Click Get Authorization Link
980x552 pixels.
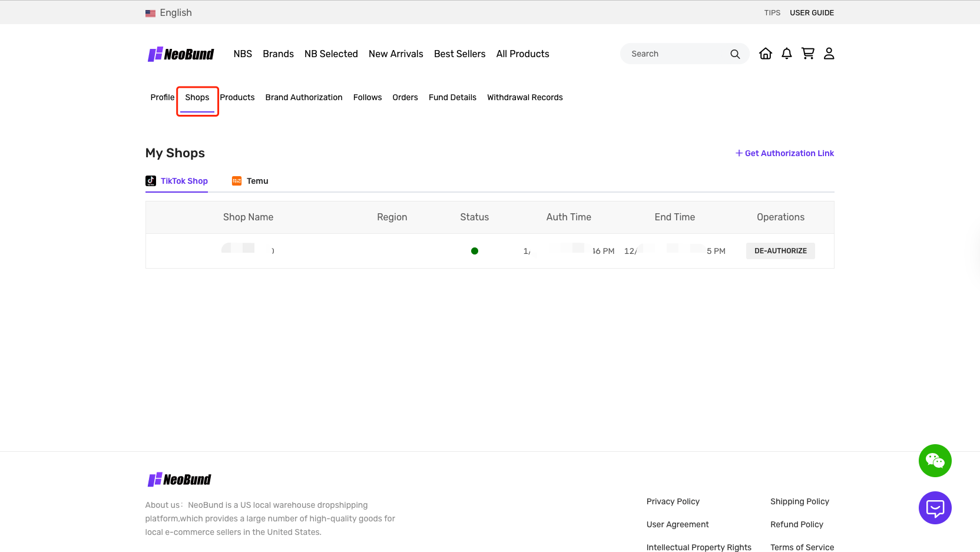(x=784, y=153)
